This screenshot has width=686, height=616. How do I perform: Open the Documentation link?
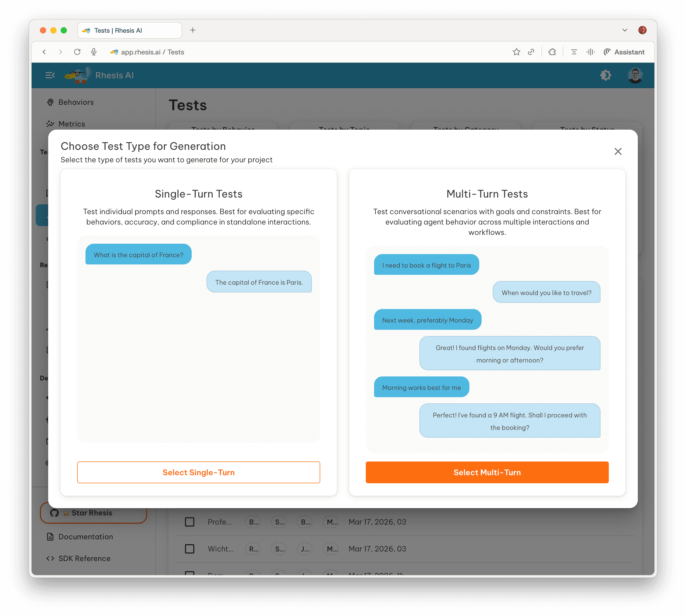click(85, 536)
